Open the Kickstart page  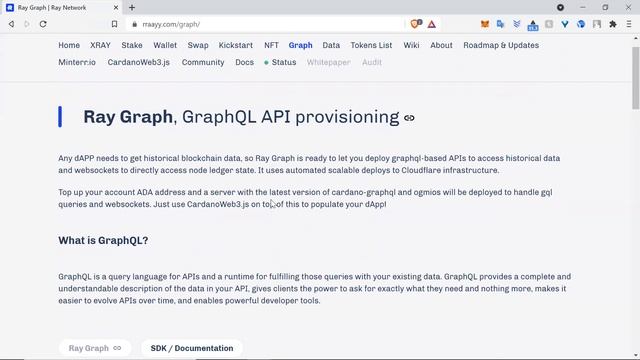click(236, 45)
